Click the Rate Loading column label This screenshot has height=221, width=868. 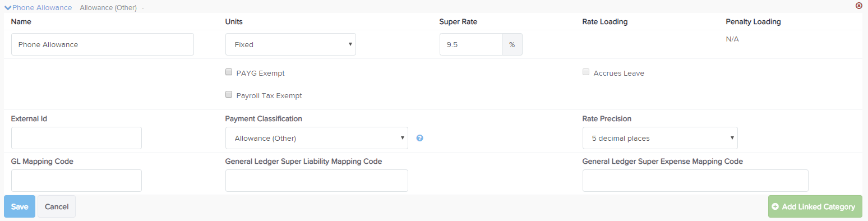(x=605, y=22)
